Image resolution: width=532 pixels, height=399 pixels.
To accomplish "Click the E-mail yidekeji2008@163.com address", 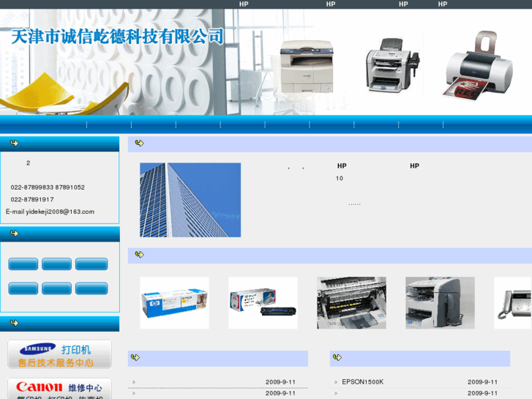I will (x=50, y=212).
